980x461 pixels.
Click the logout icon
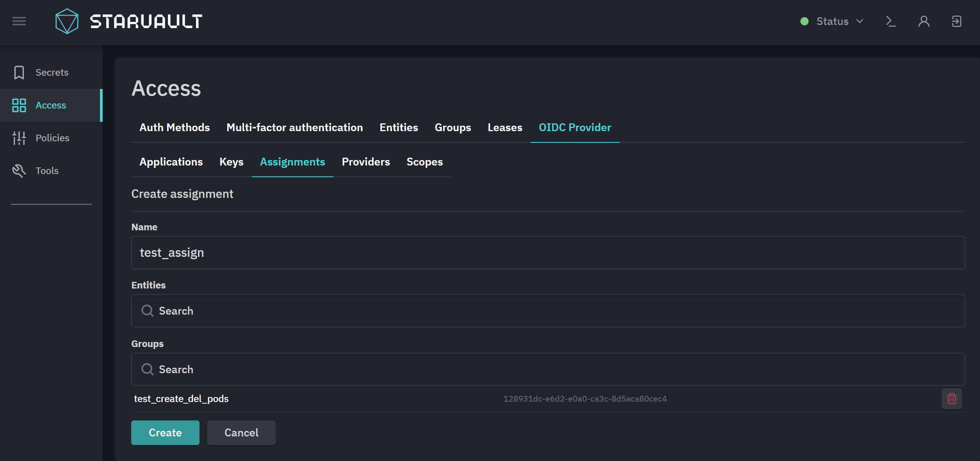click(x=956, y=21)
